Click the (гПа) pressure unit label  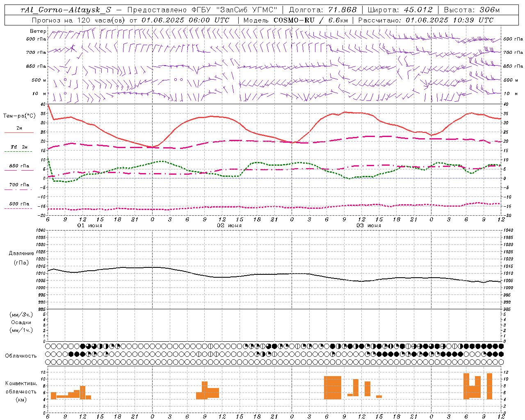tap(21, 262)
